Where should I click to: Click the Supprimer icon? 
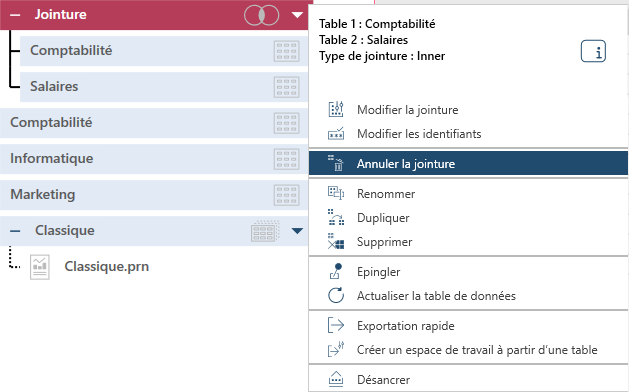pos(336,241)
